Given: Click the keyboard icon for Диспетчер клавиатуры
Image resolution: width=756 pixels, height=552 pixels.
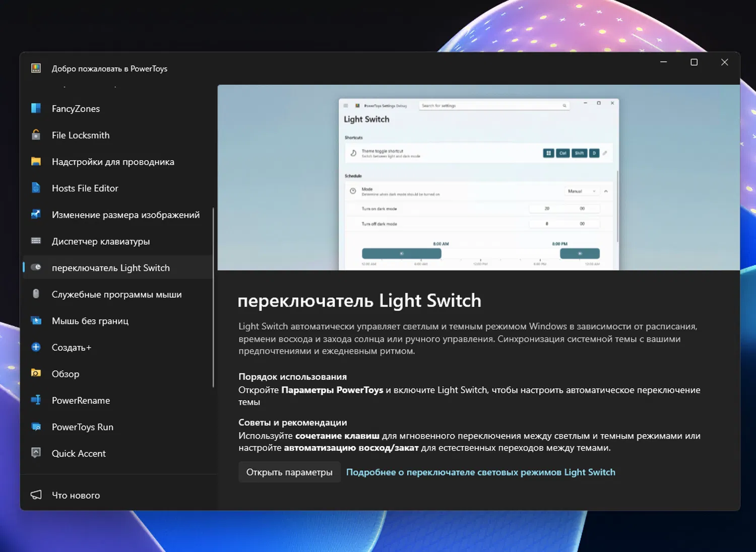Looking at the screenshot, I should (36, 241).
